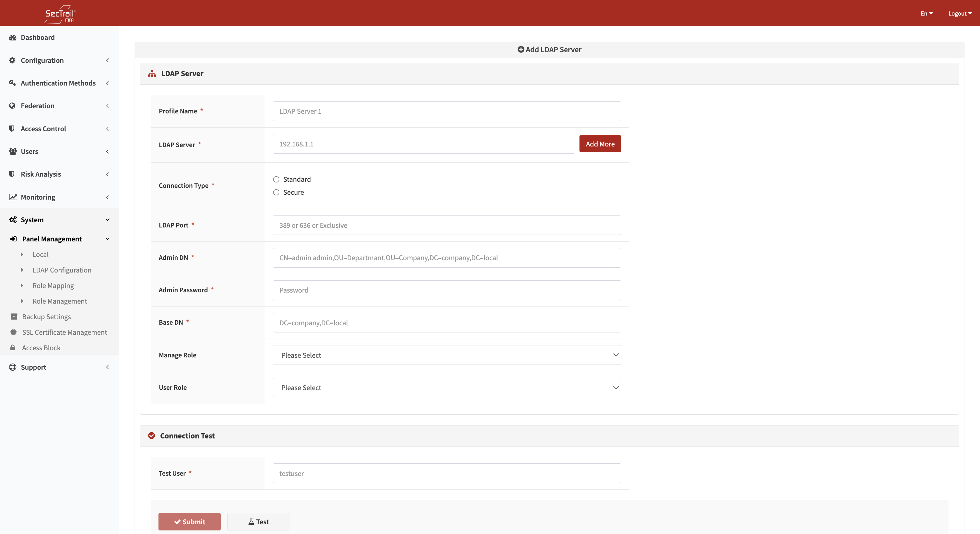Go to LDAP Configuration menu item
The height and width of the screenshot is (534, 980).
click(x=62, y=270)
